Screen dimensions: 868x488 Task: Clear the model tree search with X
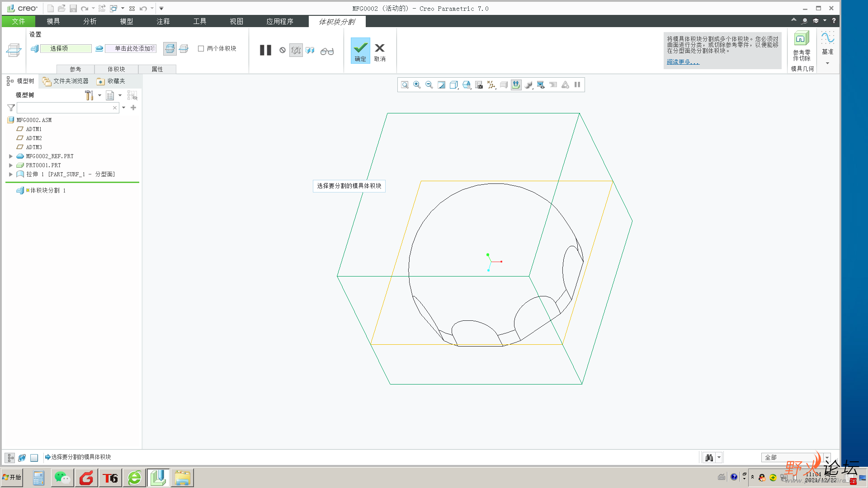[x=115, y=108]
